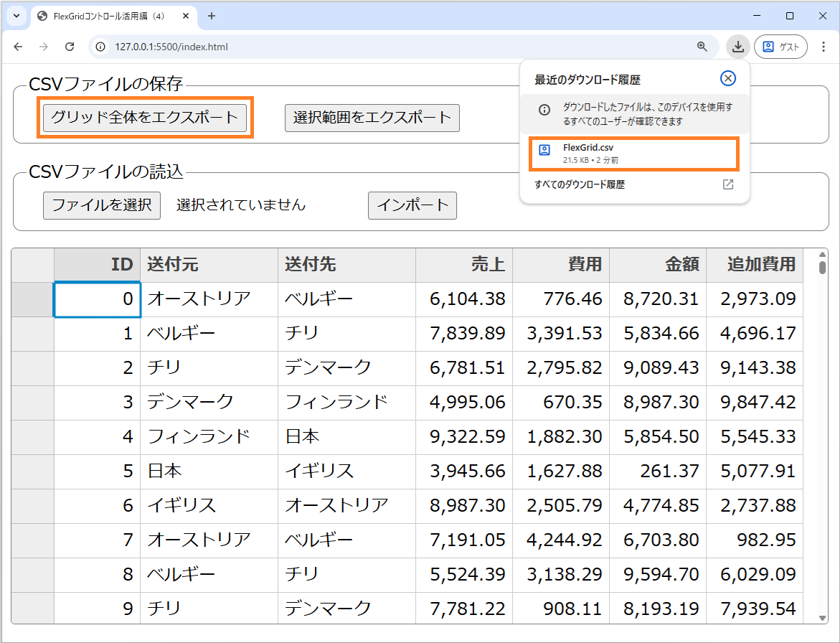The image size is (840, 643).
Task: Click the forward navigation arrow
Action: click(x=44, y=47)
